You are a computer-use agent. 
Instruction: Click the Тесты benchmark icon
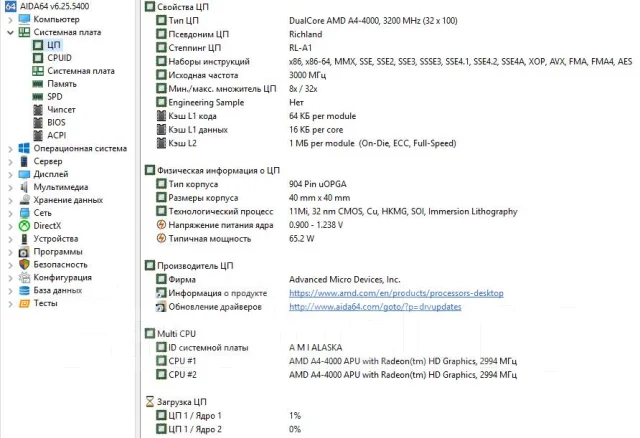(x=24, y=303)
